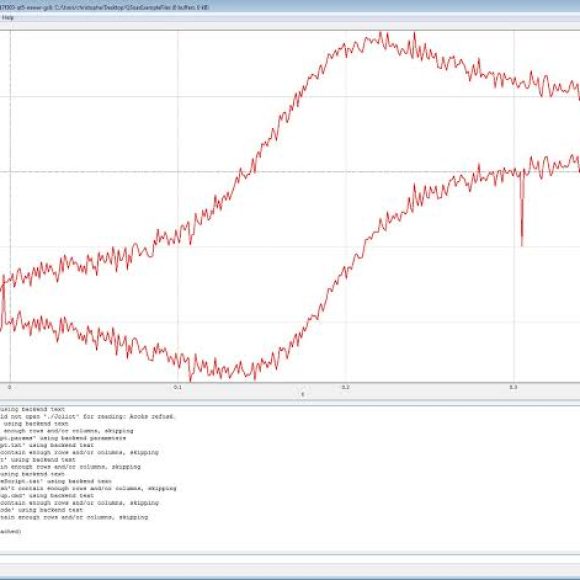Image resolution: width=580 pixels, height=580 pixels.
Task: Click the 'using backend parameters' log line
Action: click(63, 438)
